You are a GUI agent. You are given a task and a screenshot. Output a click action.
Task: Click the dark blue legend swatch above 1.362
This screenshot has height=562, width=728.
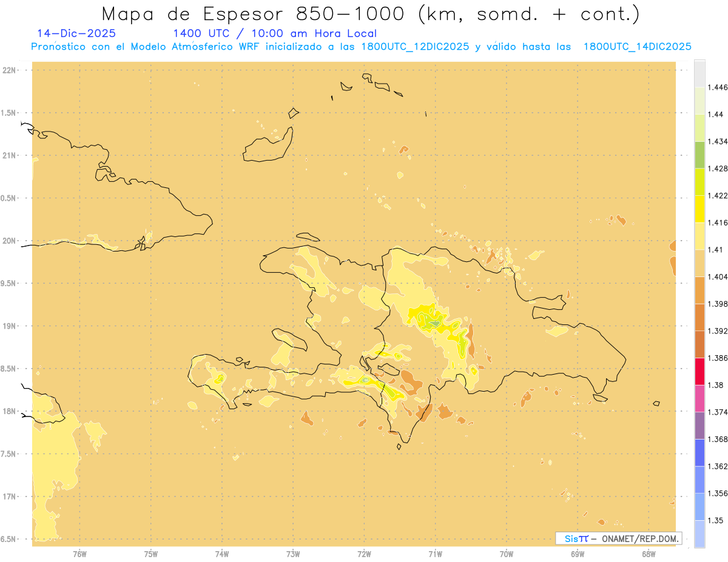coord(699,453)
